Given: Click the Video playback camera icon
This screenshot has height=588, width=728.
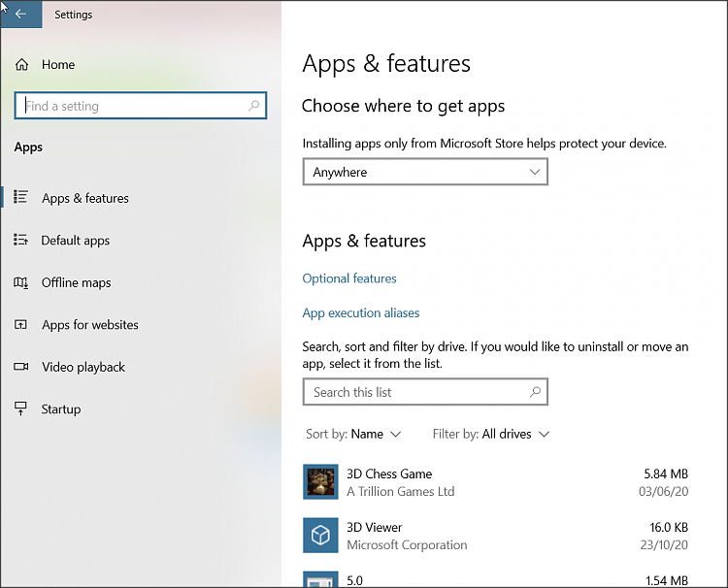Looking at the screenshot, I should coord(21,367).
